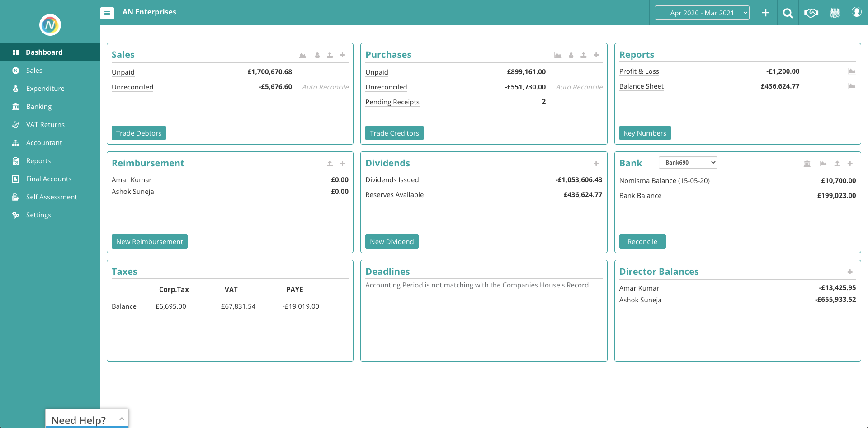Open Self Assessment in sidebar
The width and height of the screenshot is (868, 428).
point(50,197)
